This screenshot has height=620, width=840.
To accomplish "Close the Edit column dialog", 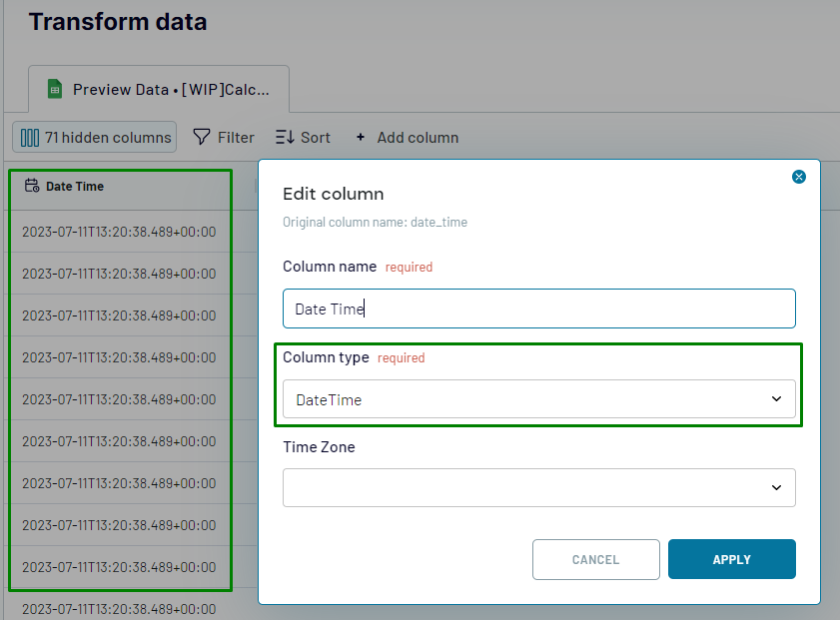I will coord(798,177).
